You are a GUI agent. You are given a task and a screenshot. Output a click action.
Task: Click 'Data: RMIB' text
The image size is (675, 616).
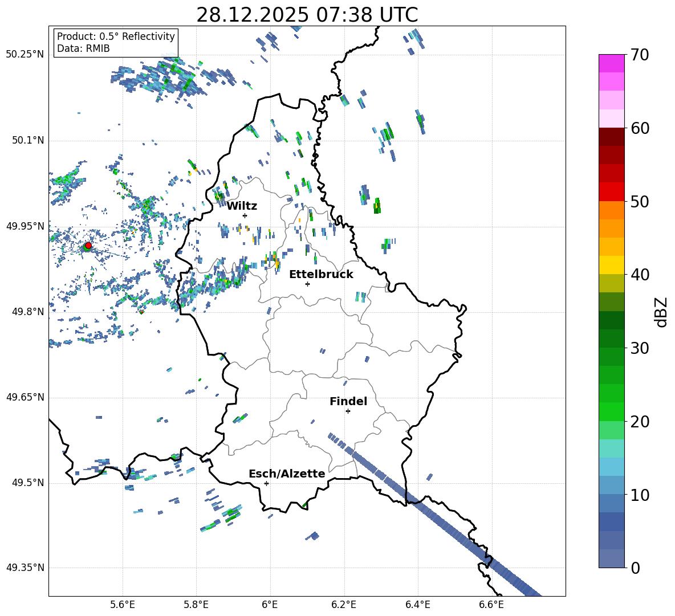[x=83, y=48]
